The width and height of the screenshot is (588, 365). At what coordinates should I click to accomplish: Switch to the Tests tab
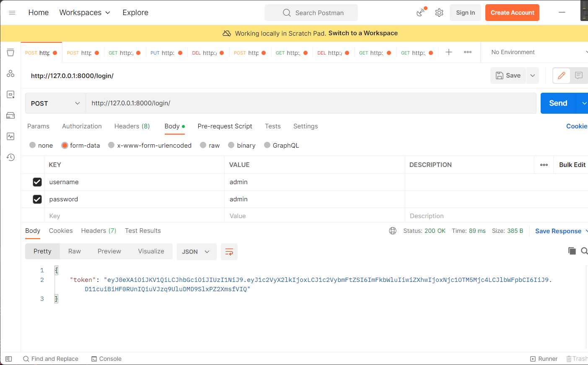point(272,126)
